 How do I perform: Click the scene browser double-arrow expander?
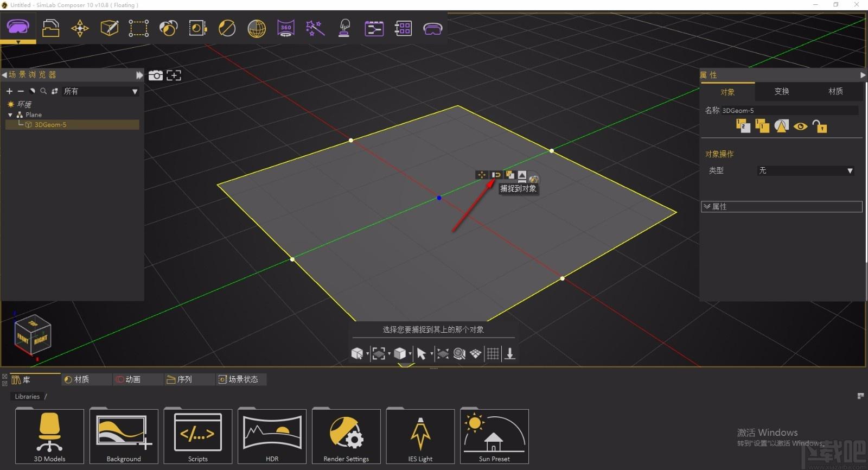point(139,75)
